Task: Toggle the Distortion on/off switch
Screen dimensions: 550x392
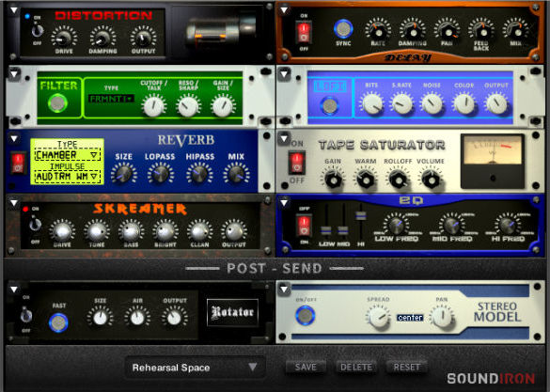Action: click(x=37, y=31)
